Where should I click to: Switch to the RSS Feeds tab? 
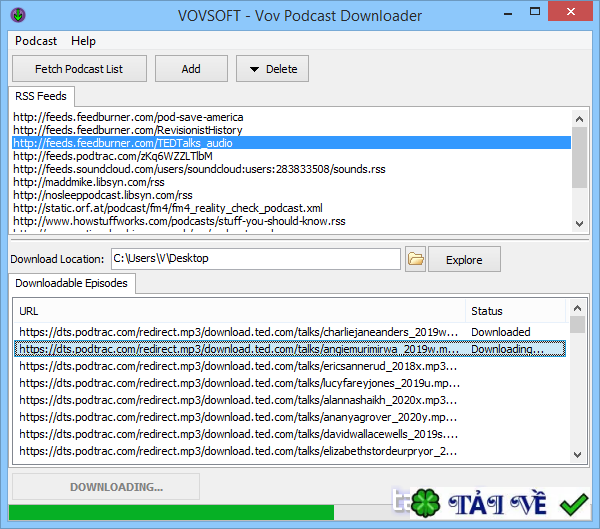(x=41, y=96)
